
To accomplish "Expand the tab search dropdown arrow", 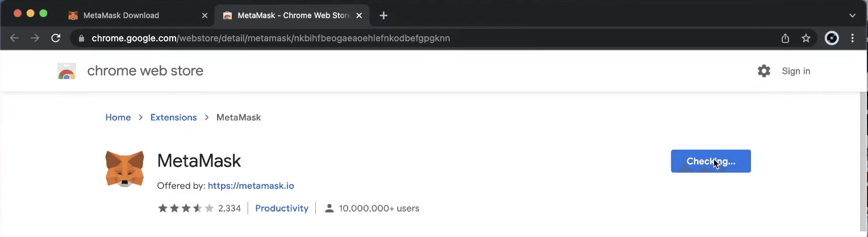I will [x=853, y=15].
